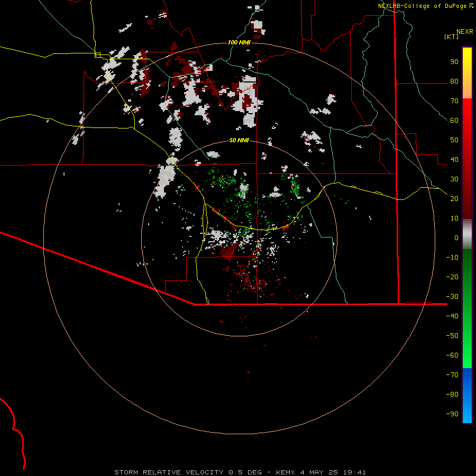Click the 60 value on color scale
The height and width of the screenshot is (476, 476).
click(x=454, y=120)
